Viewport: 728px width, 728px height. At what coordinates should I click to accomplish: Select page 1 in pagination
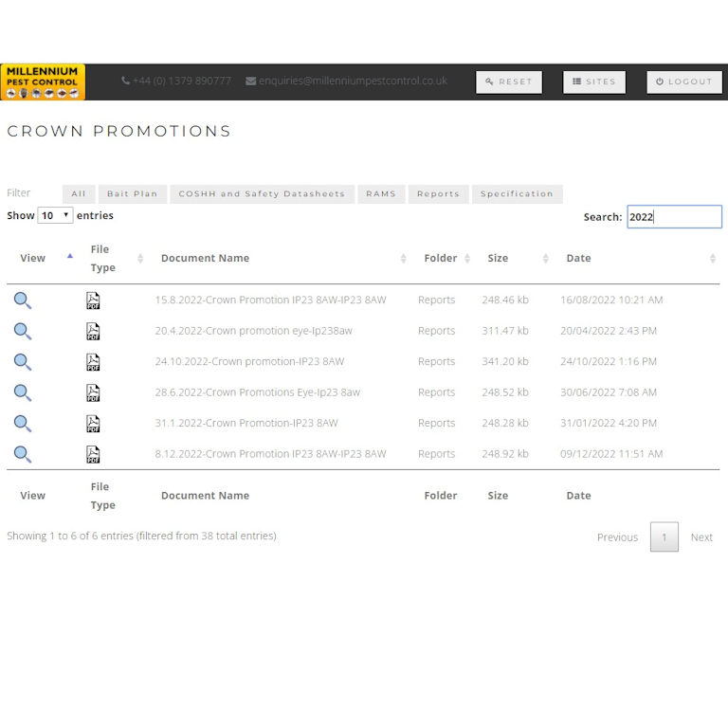664,537
